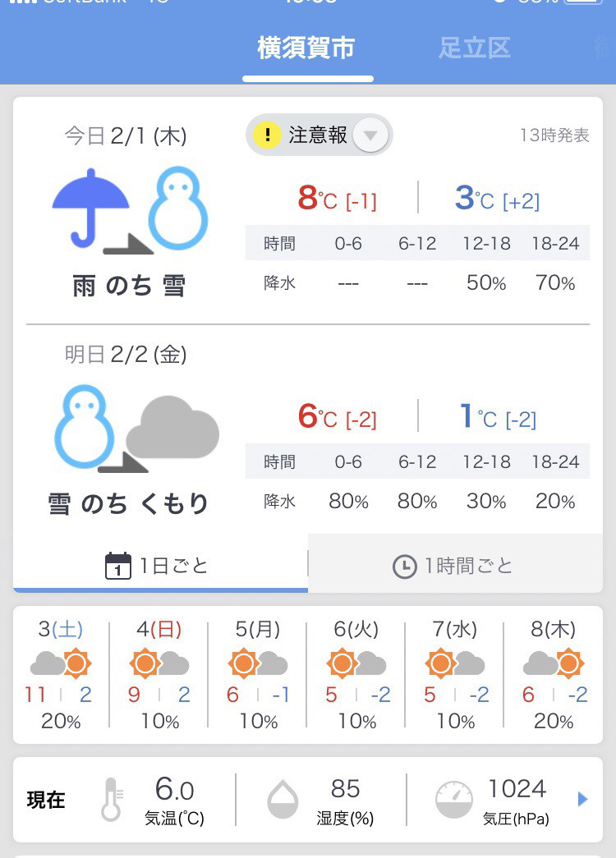Tap today's snowman weather icon
Screen dimensions: 616x858
point(178,208)
